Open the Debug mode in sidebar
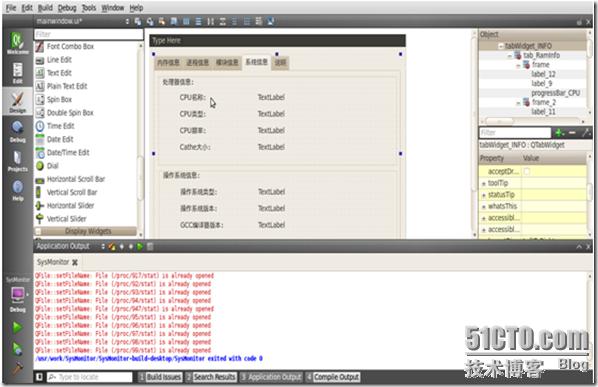The height and width of the screenshot is (387, 598). click(18, 132)
